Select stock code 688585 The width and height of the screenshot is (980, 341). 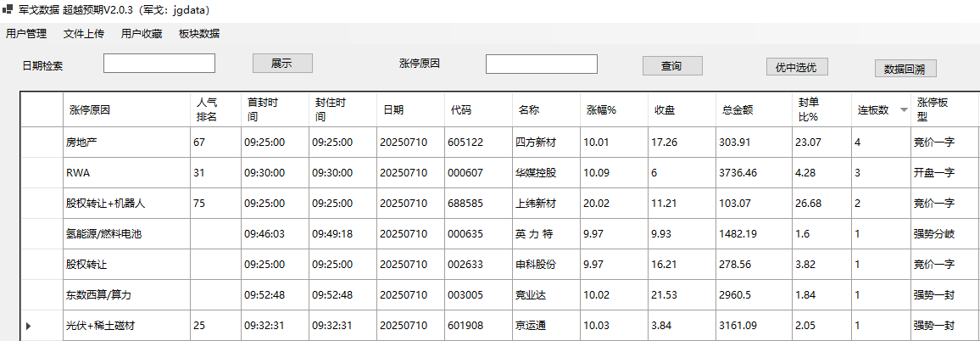point(477,204)
